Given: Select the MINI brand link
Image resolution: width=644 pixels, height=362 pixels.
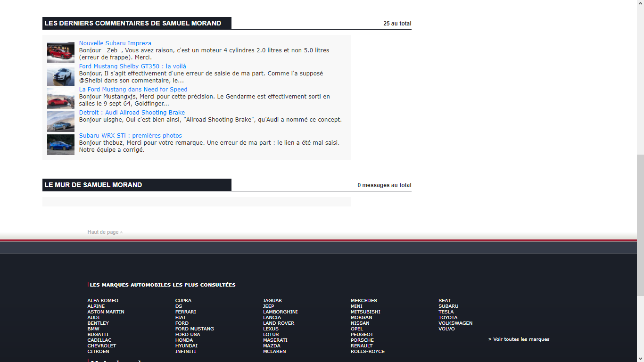Looking at the screenshot, I should [x=357, y=306].
